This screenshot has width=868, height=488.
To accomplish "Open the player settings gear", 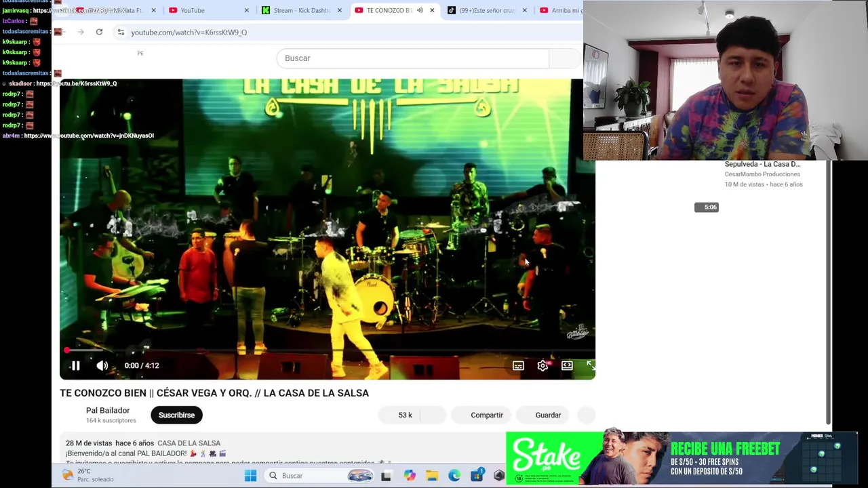I will coord(542,365).
